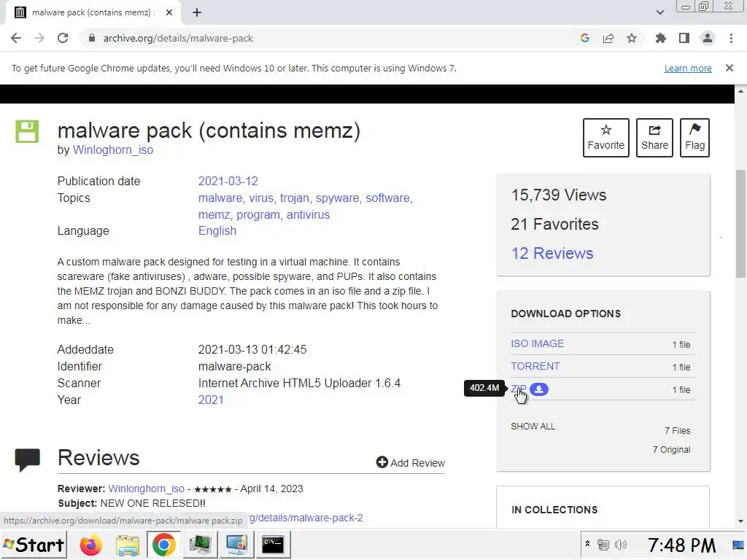The width and height of the screenshot is (747, 560).
Task: Click the taskbar clock 7:48 PM
Action: 682,545
